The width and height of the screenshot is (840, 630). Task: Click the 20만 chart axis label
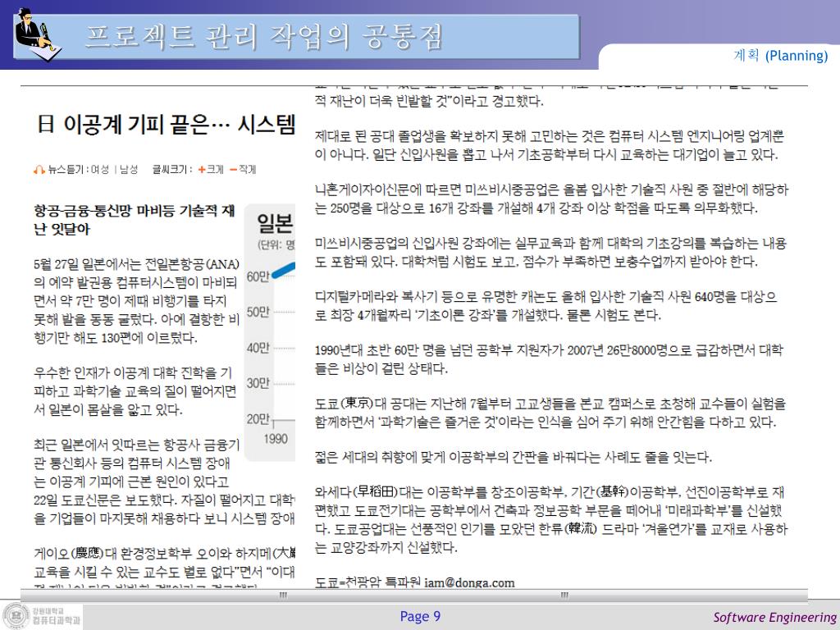[x=258, y=419]
